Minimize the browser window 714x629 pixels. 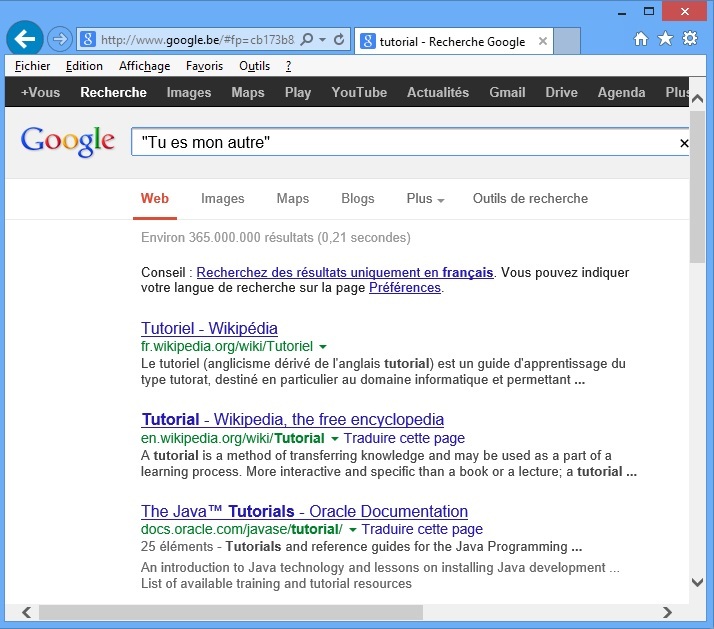pyautogui.click(x=622, y=13)
